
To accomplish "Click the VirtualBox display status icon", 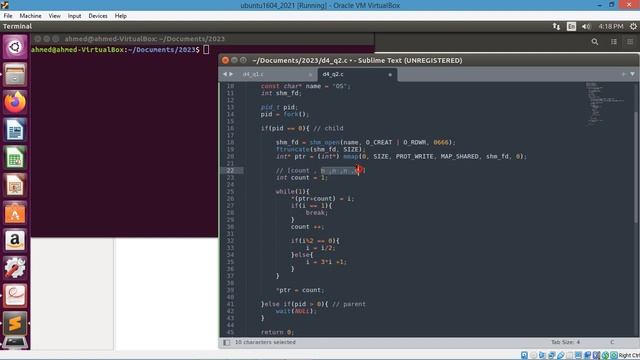I will 578,356.
